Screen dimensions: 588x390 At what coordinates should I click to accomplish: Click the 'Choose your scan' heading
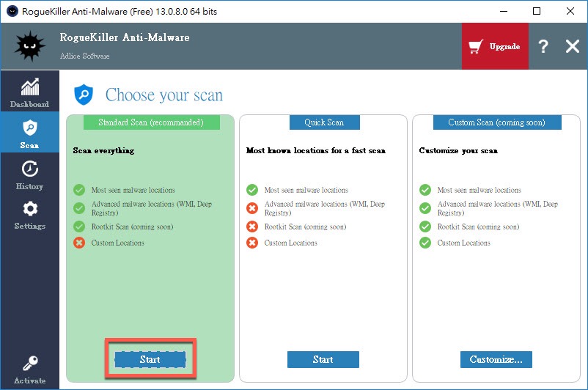164,95
